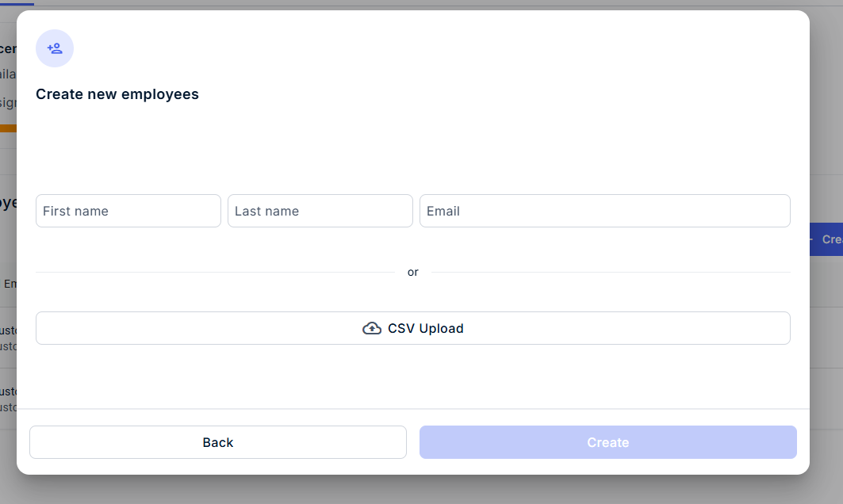The width and height of the screenshot is (843, 504).
Task: Click the add-employee person-plus icon
Action: (x=55, y=48)
